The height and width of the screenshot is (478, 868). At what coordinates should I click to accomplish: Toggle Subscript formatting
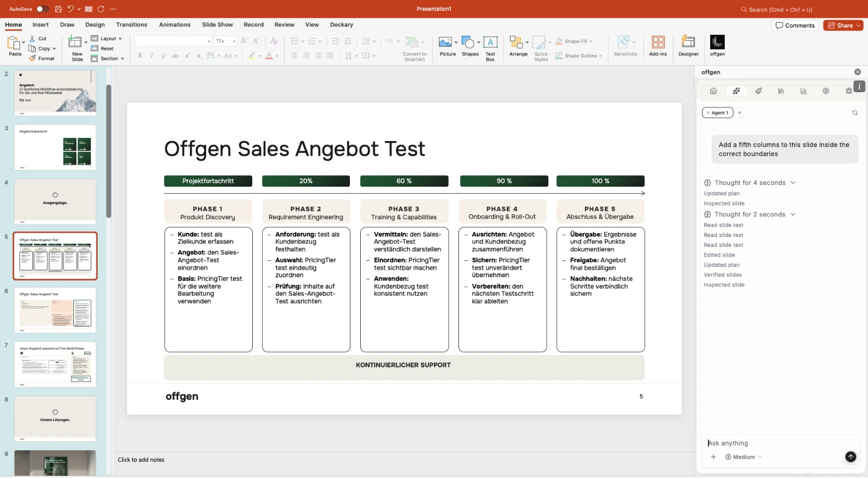[x=199, y=55]
